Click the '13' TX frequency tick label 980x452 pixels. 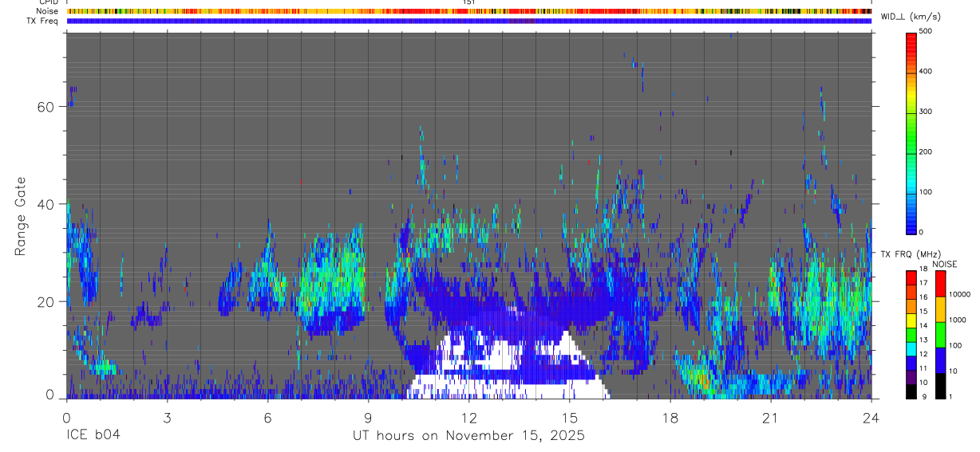tap(923, 340)
